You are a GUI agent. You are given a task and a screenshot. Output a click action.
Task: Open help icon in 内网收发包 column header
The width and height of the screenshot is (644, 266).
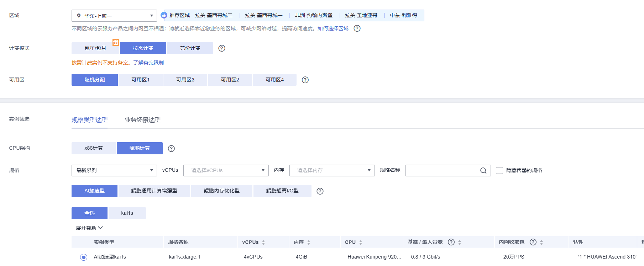click(533, 242)
